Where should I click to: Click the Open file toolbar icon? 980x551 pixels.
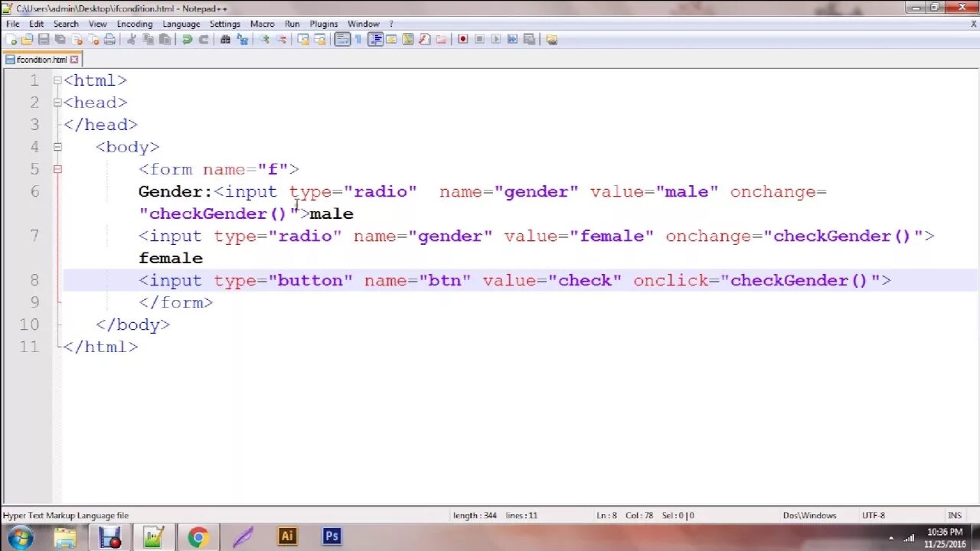tap(27, 40)
